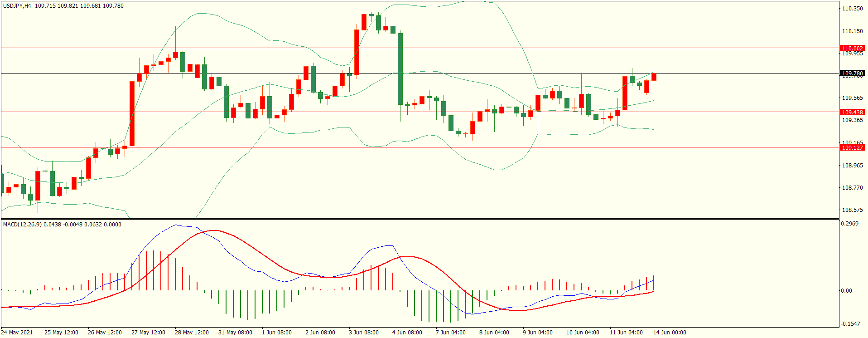868x338 pixels.
Task: Click the 2 Jun 08:00 time label
Action: [320, 333]
